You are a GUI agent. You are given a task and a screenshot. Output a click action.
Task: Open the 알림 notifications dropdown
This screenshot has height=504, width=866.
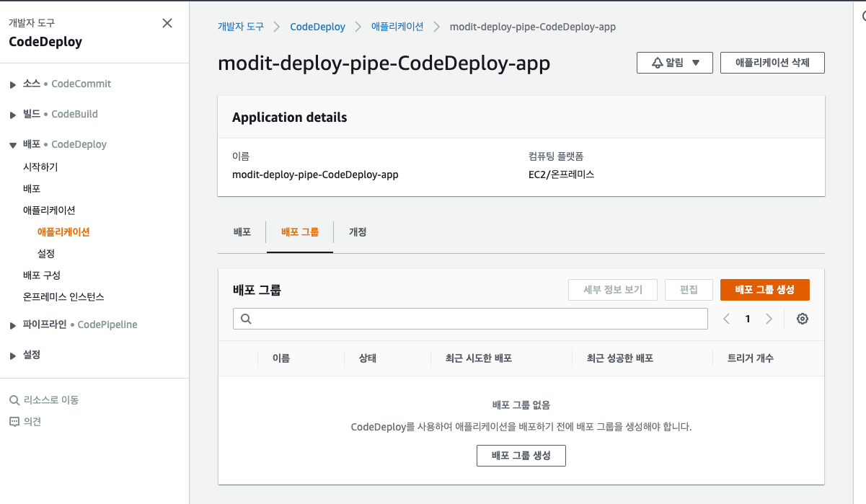coord(675,63)
